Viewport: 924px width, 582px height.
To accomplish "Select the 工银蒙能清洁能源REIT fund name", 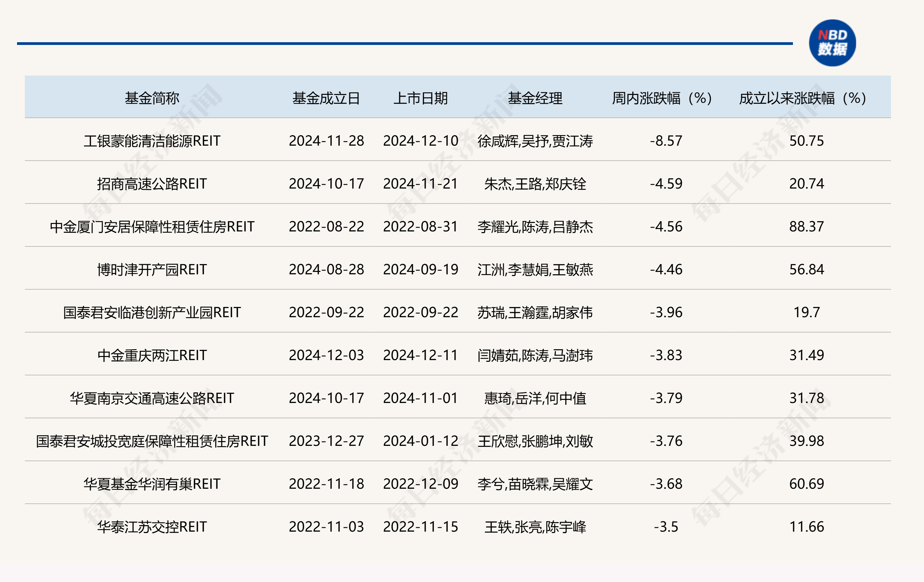I will click(152, 141).
